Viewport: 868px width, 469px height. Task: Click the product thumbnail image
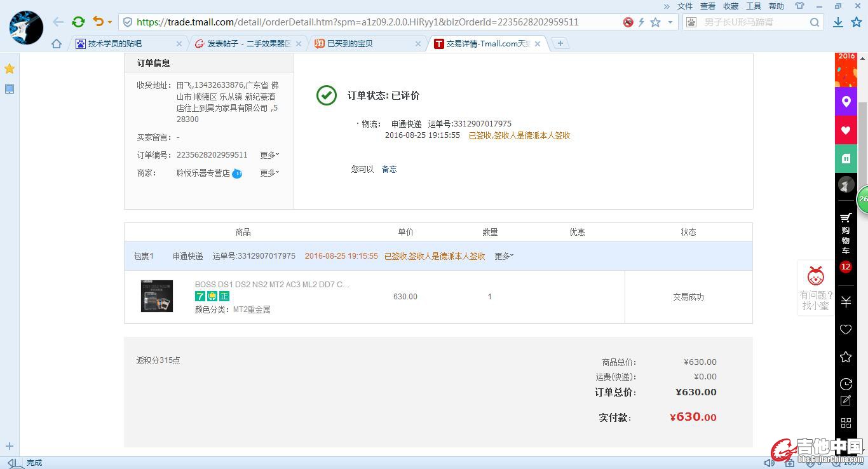[x=157, y=296]
